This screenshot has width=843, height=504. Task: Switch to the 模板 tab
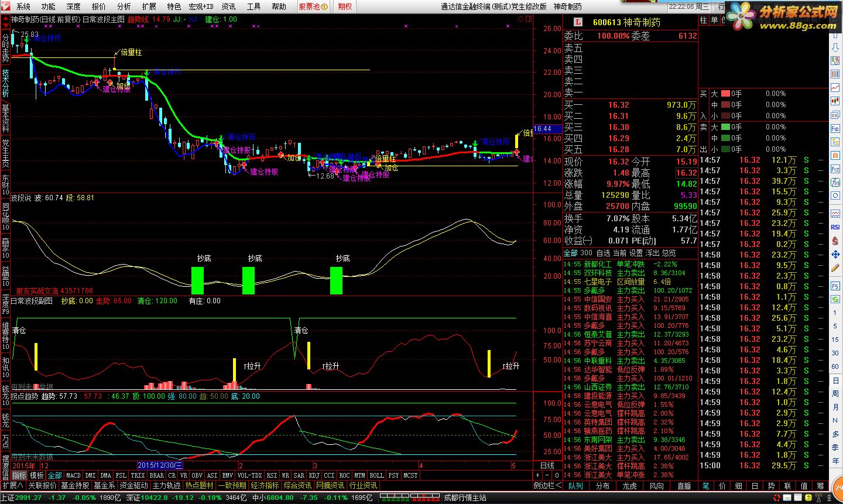[x=37, y=475]
